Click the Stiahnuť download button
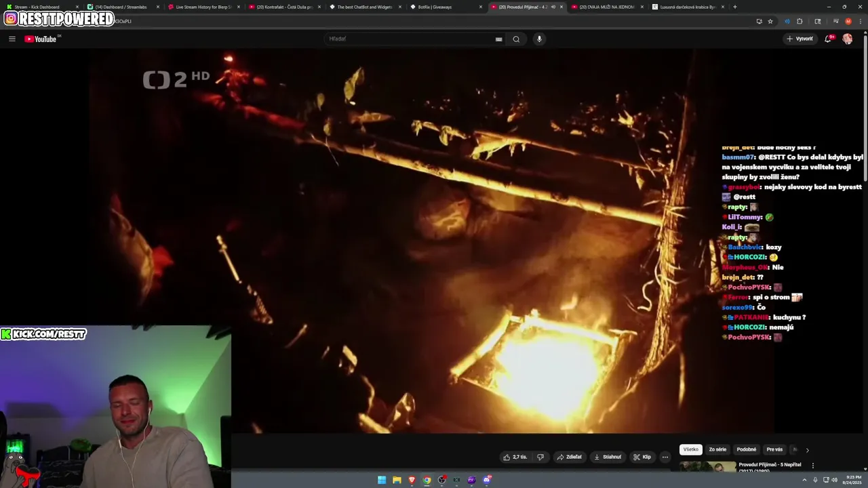868x488 pixels. pyautogui.click(x=608, y=457)
